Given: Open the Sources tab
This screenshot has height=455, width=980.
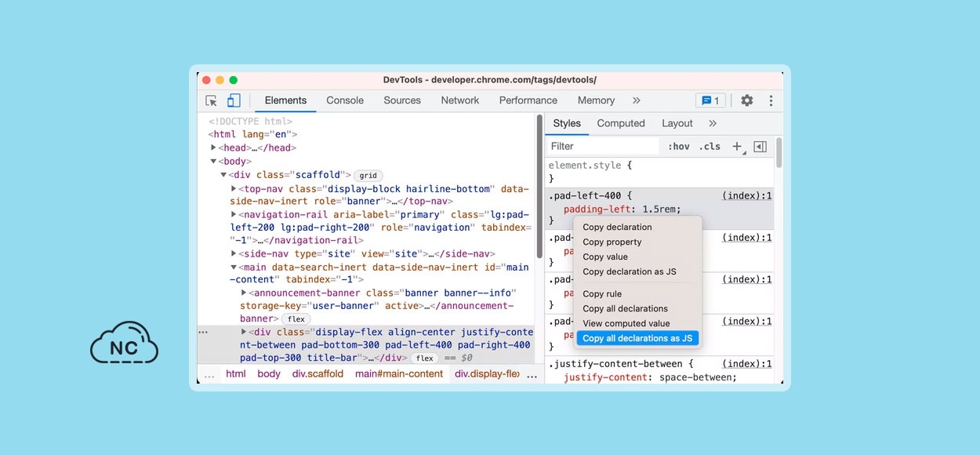Looking at the screenshot, I should [x=402, y=100].
